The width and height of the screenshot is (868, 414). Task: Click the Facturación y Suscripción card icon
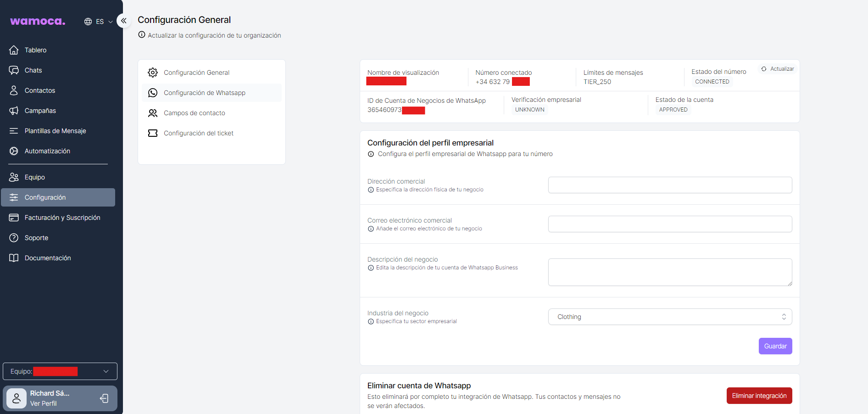14,218
